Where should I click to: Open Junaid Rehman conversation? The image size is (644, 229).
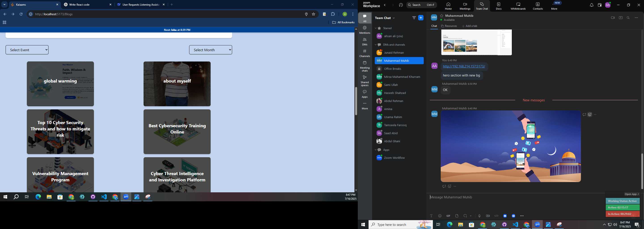pos(399,53)
